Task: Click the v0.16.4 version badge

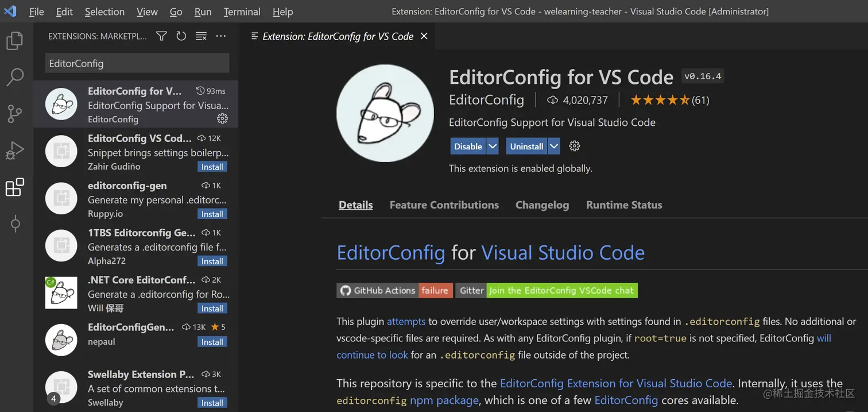Action: [703, 76]
